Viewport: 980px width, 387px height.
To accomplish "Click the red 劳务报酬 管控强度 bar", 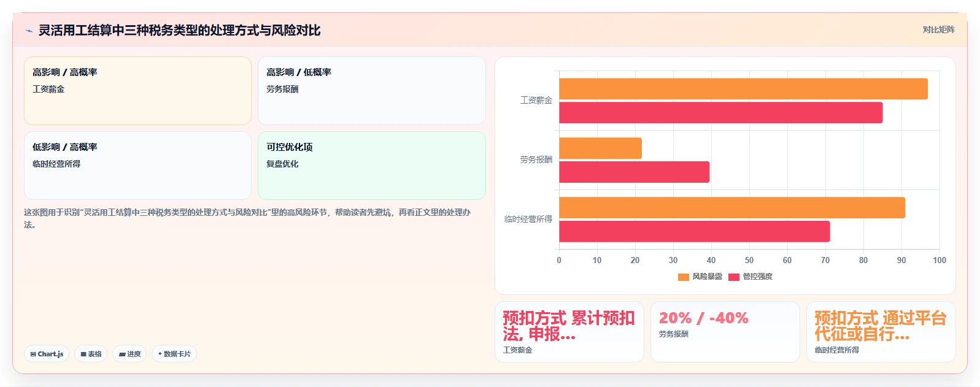I will [634, 172].
